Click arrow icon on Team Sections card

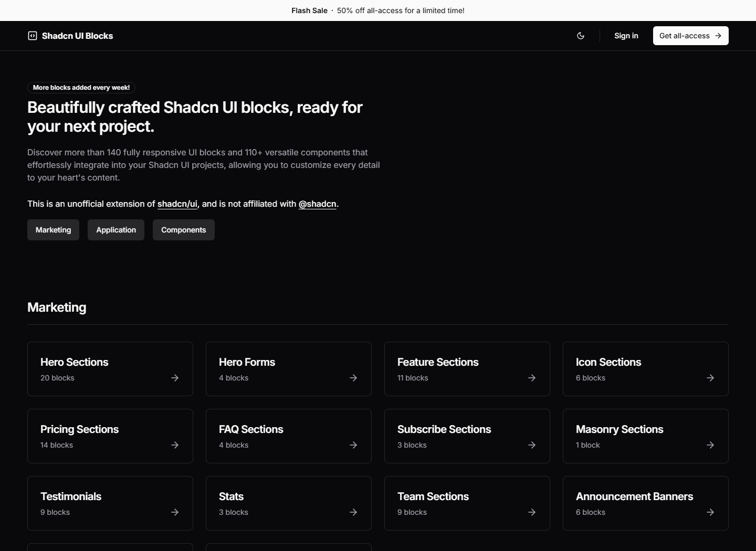tap(532, 512)
